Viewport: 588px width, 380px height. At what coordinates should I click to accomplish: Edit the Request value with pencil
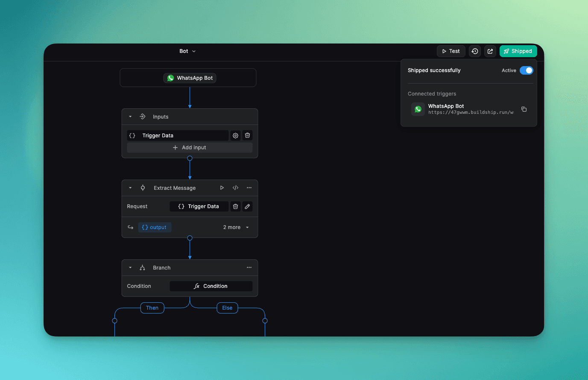[x=247, y=206]
